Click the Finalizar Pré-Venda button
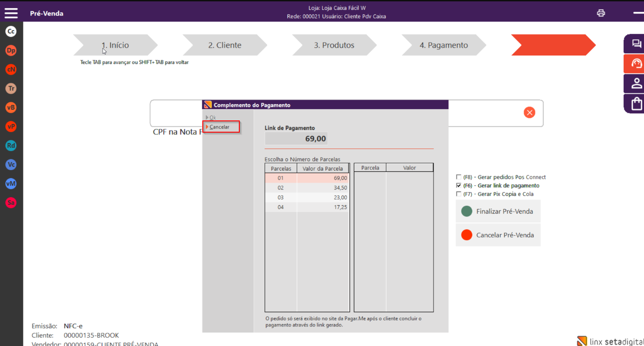The height and width of the screenshot is (346, 644). [x=498, y=212]
